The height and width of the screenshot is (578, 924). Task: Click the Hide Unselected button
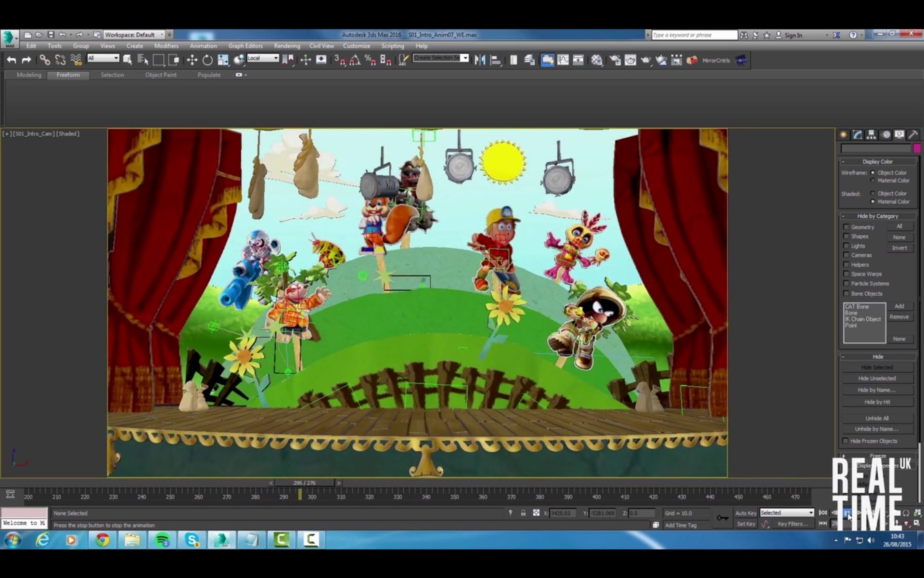(877, 378)
